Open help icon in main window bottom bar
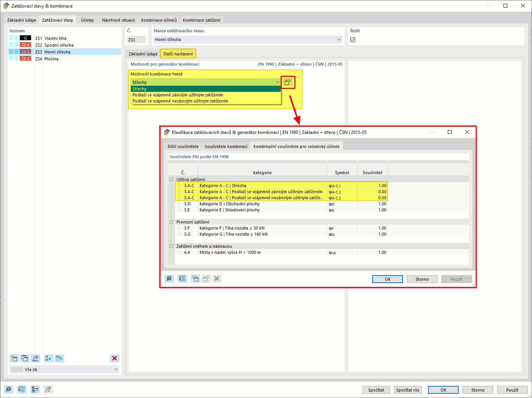 coord(9,390)
